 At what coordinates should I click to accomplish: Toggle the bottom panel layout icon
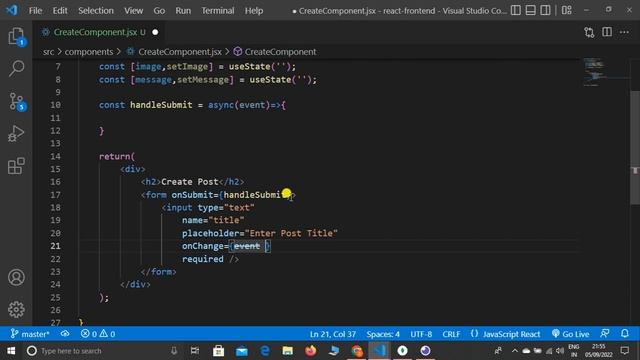point(531,10)
